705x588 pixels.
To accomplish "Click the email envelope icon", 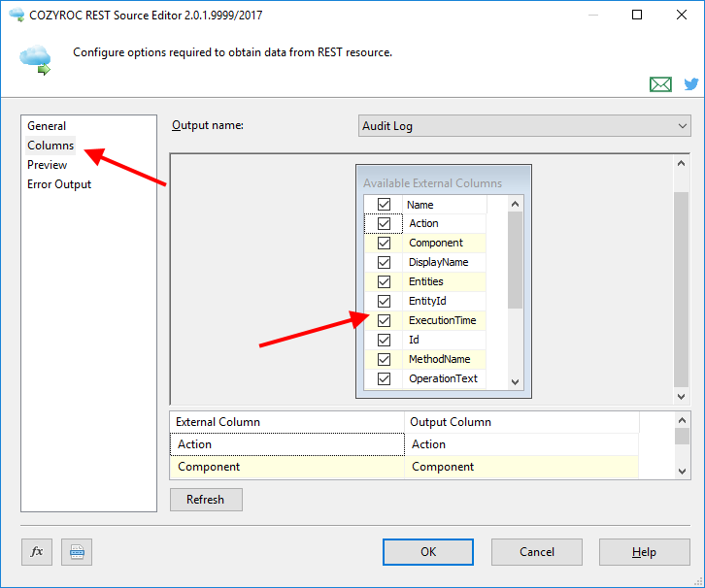I will [660, 84].
